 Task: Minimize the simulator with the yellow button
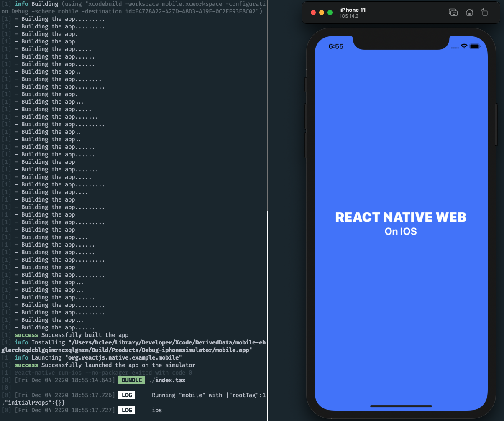pos(322,13)
